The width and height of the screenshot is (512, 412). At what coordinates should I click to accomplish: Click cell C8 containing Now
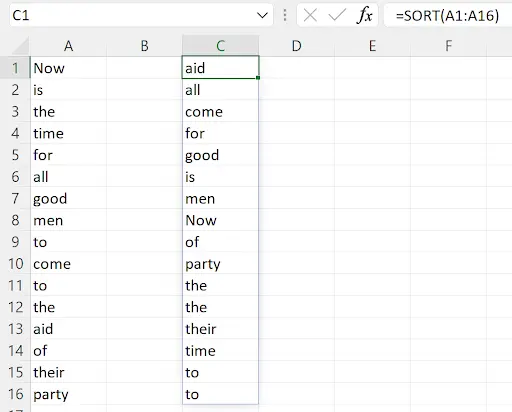click(x=220, y=220)
